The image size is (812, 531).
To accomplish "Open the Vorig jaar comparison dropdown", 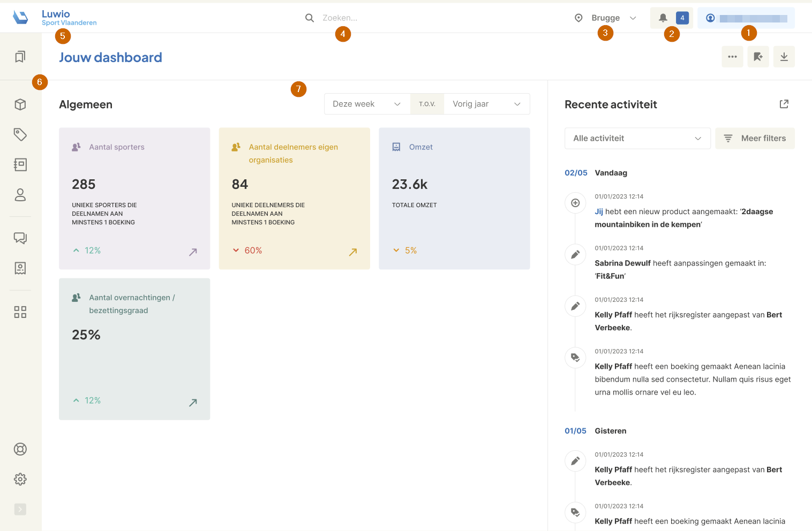I will tap(486, 104).
